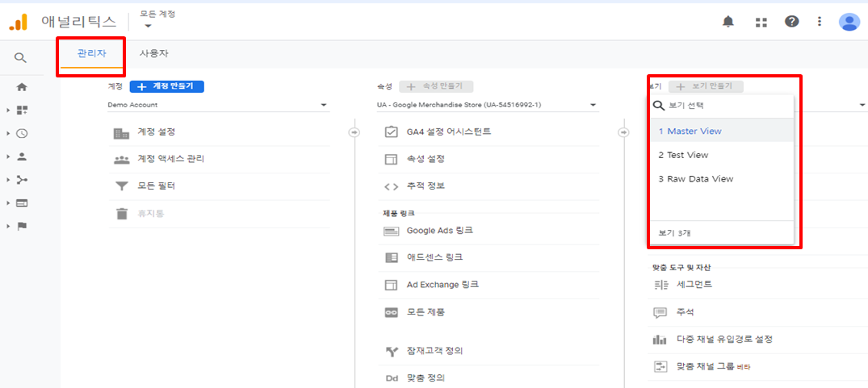
Task: Click the property-to-view arrow circle icon
Action: [624, 132]
